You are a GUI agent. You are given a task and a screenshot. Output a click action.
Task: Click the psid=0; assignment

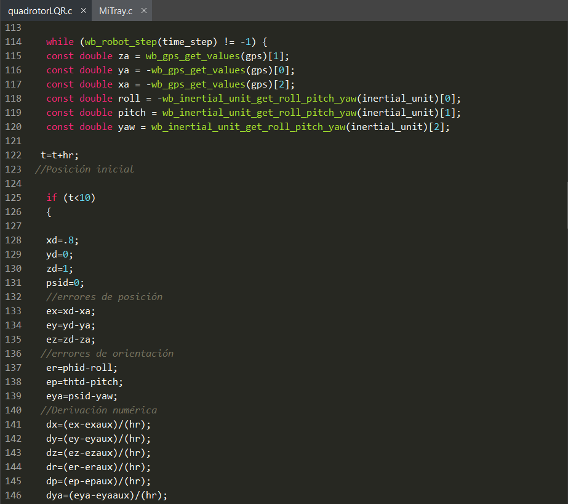(x=65, y=283)
